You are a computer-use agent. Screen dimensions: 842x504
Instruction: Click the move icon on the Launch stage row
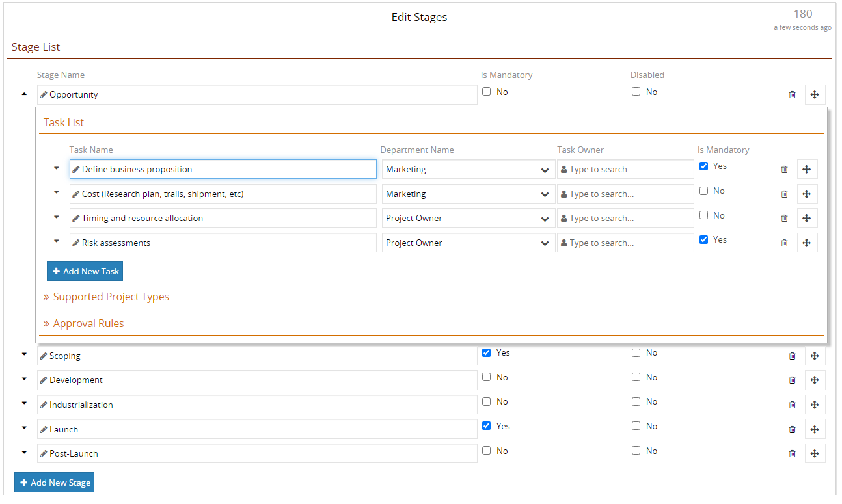815,429
